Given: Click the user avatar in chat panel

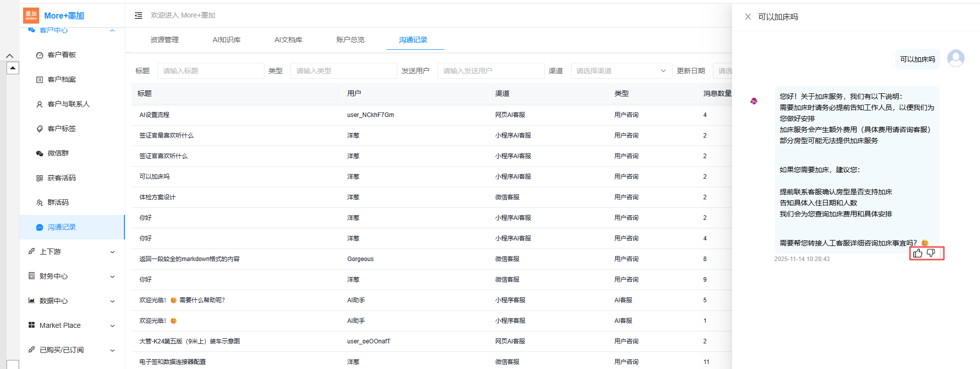Looking at the screenshot, I should (955, 58).
